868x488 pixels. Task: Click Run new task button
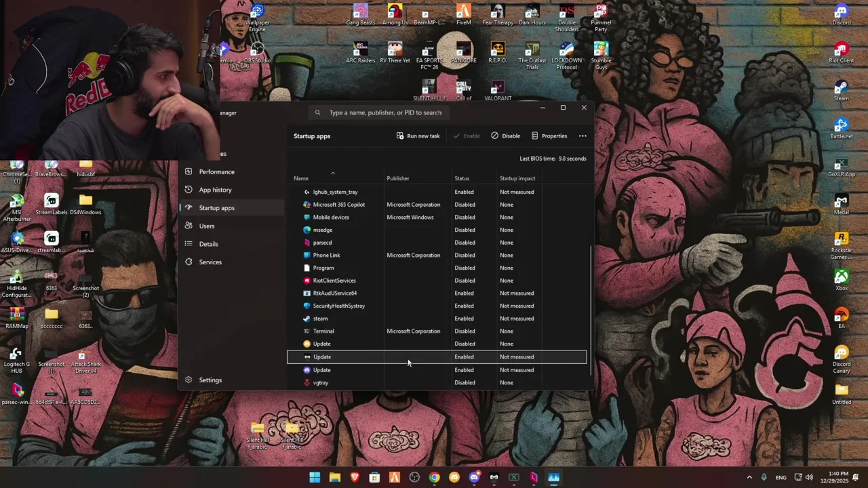coord(418,136)
